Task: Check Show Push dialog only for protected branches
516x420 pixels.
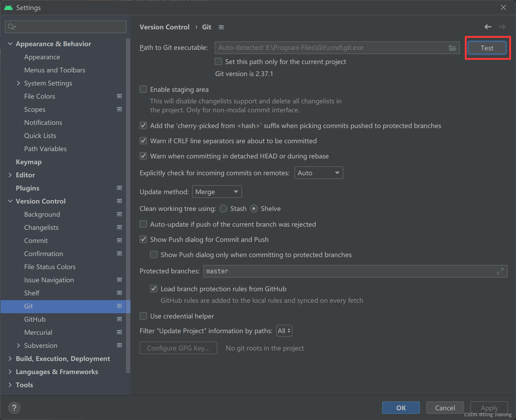Action: 154,255
